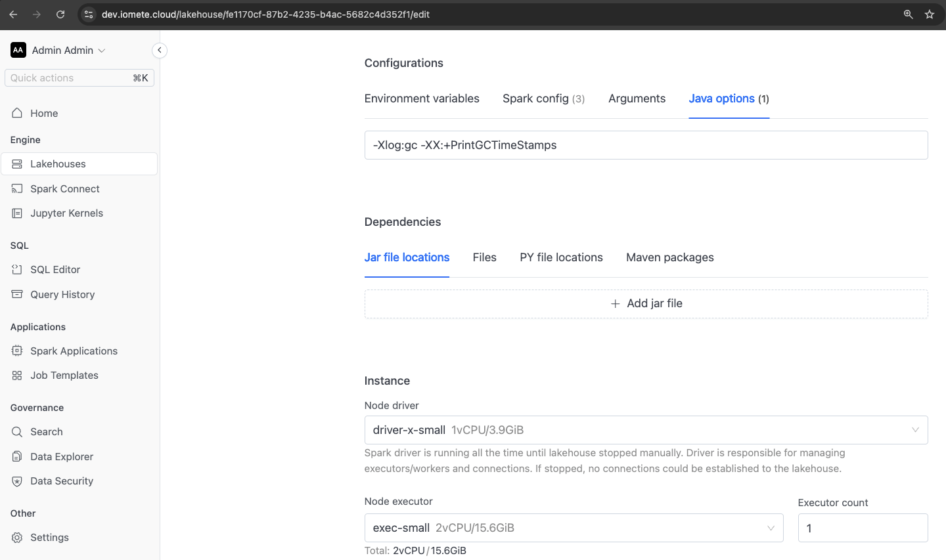This screenshot has height=560, width=946.
Task: Open the Node executor dropdown
Action: pyautogui.click(x=574, y=528)
